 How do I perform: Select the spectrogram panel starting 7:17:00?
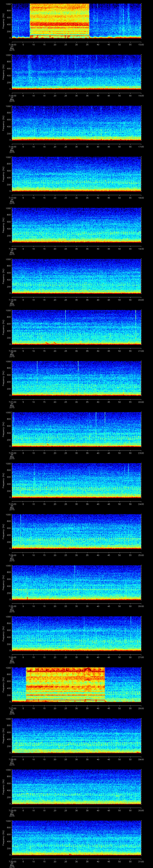[76, 174]
